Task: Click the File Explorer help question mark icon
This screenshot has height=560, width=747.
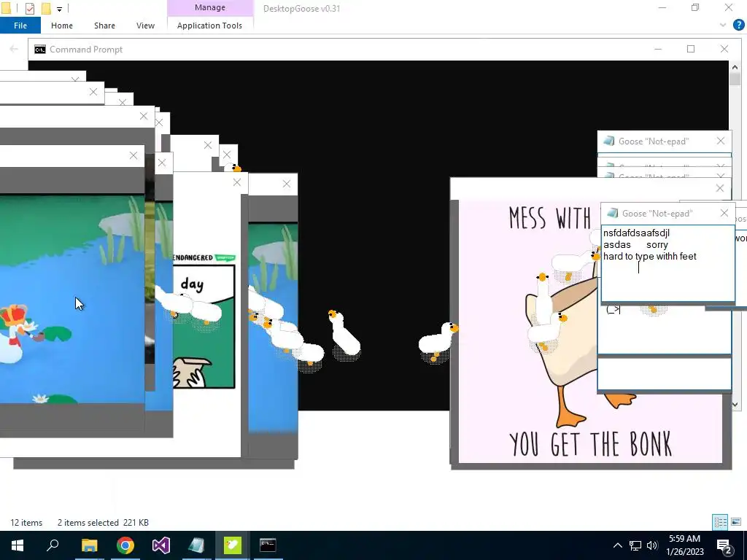Action: click(x=738, y=25)
